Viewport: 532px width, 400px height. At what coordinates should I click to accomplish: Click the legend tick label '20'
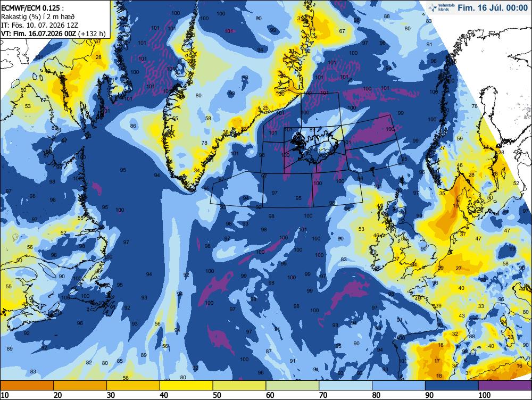(57, 395)
